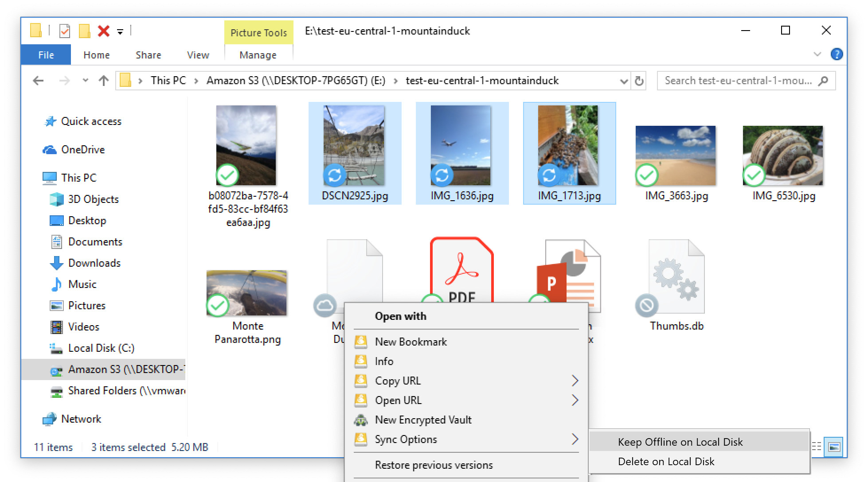Image resolution: width=868 pixels, height=482 pixels.
Task: Open OneDrive in the navigation pane
Action: coord(82,150)
